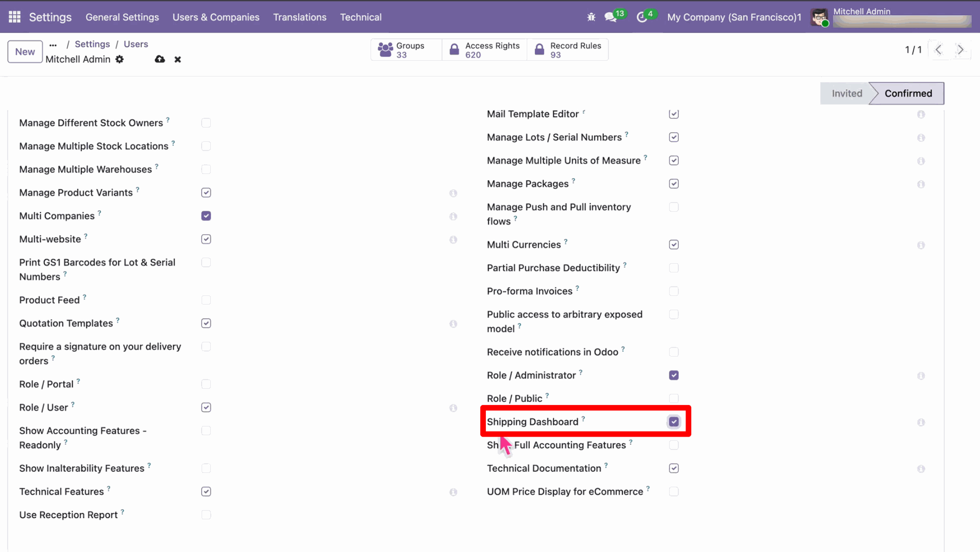Screen dimensions: 980x552
Task: Toggle the Role / Administrator checkbox
Action: tap(674, 375)
